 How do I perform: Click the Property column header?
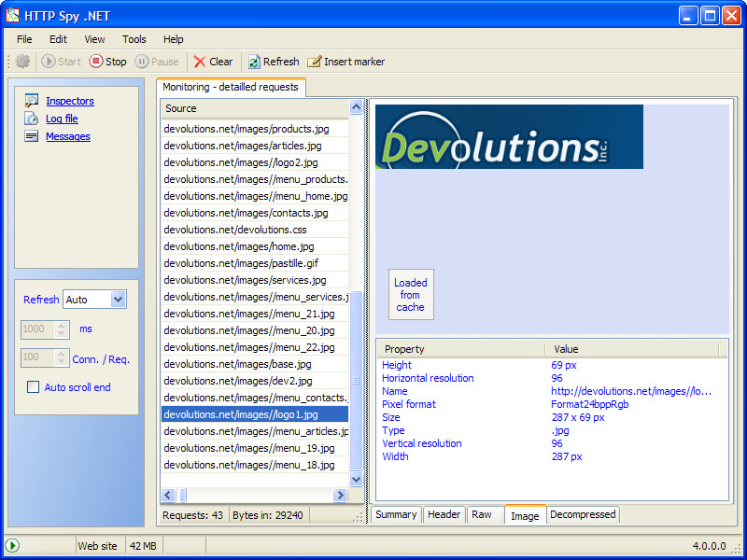tap(460, 349)
